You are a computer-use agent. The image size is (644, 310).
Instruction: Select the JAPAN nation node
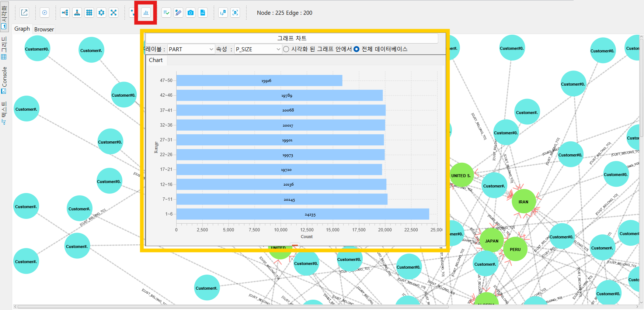(x=492, y=241)
